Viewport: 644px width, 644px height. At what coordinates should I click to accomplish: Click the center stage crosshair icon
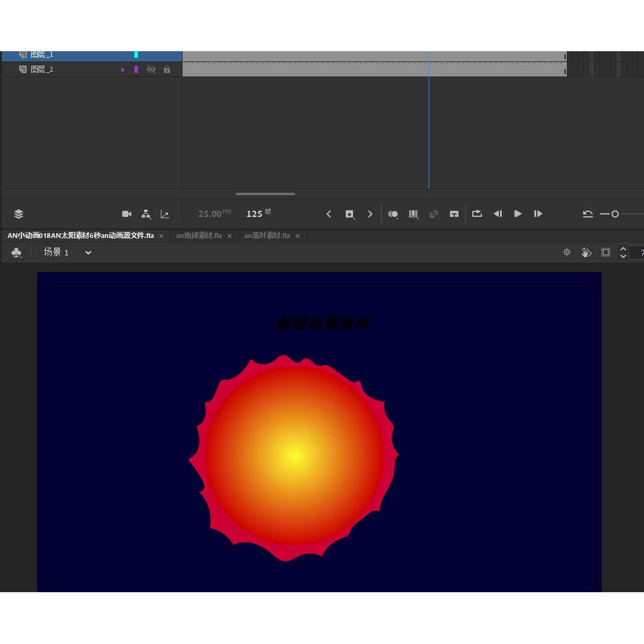tap(567, 252)
